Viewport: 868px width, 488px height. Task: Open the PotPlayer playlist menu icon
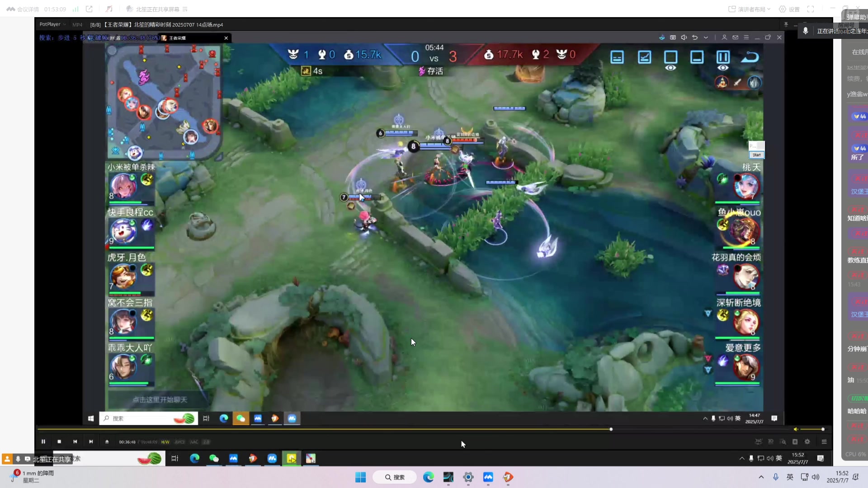[824, 442]
